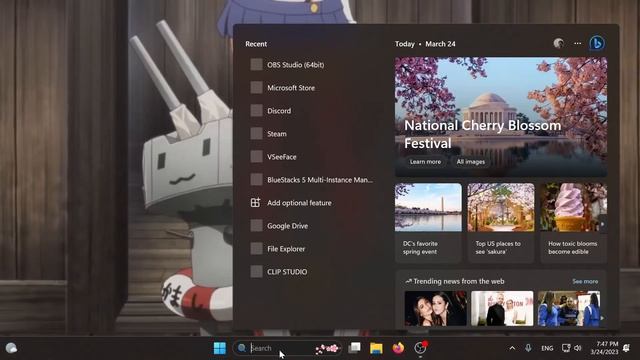Open the two women trending news thumbnail
This screenshot has width=640, height=360.
(436, 308)
